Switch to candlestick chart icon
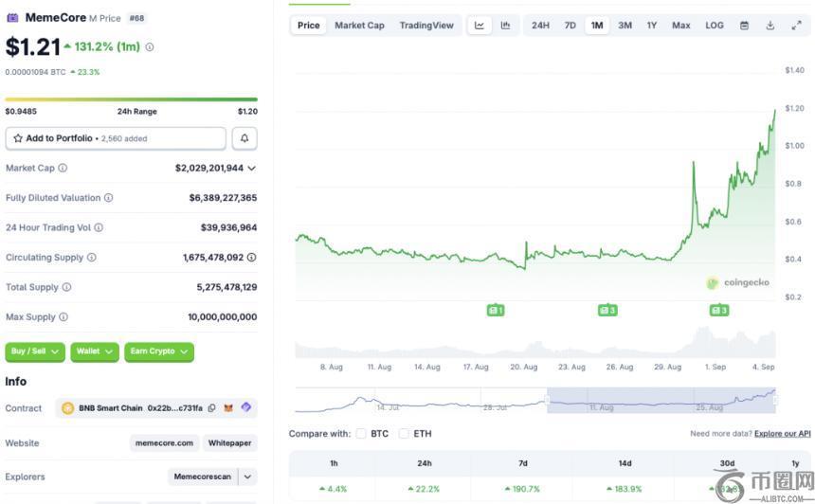 pyautogui.click(x=505, y=26)
